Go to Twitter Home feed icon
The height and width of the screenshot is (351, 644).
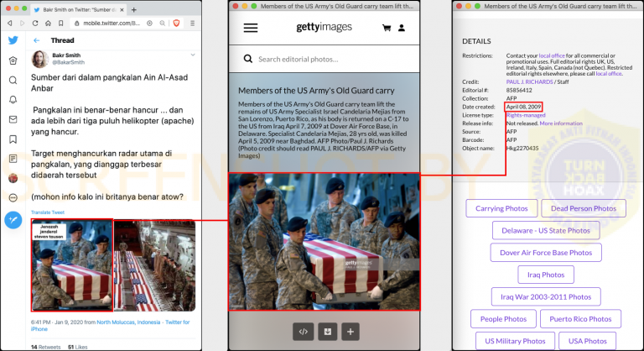tap(13, 60)
